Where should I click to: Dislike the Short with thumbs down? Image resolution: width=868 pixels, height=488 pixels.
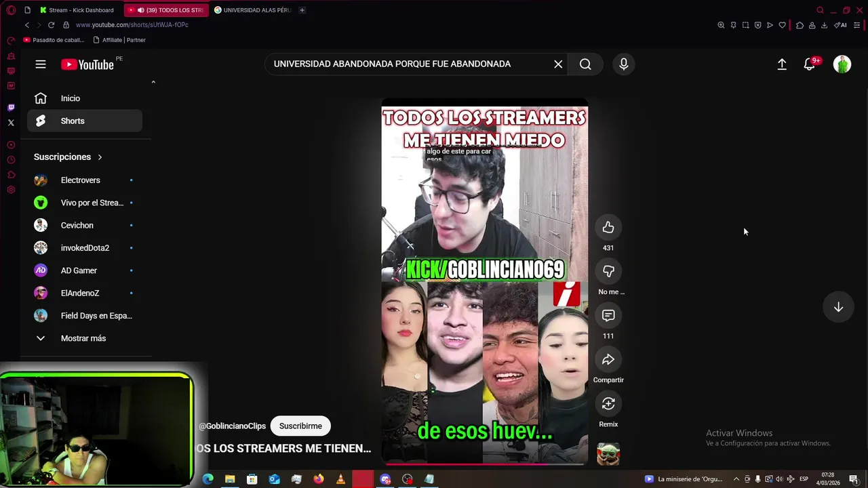click(x=608, y=272)
